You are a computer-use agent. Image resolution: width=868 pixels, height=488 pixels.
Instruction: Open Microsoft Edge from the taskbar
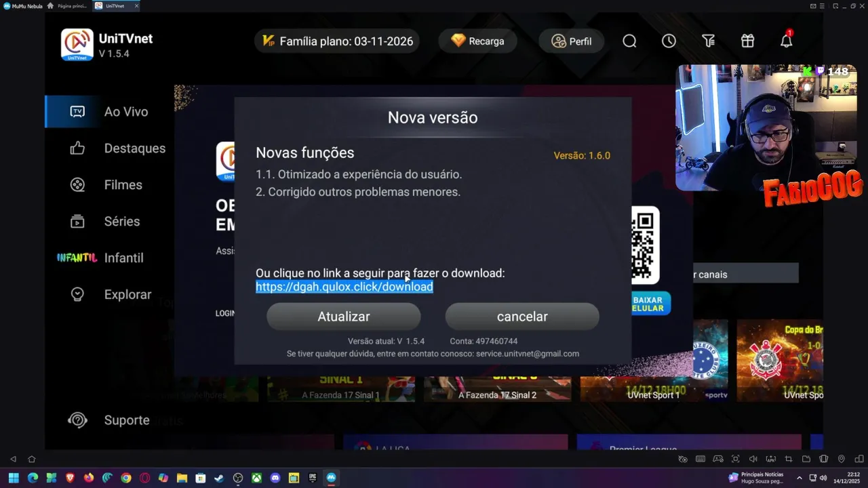tap(33, 478)
